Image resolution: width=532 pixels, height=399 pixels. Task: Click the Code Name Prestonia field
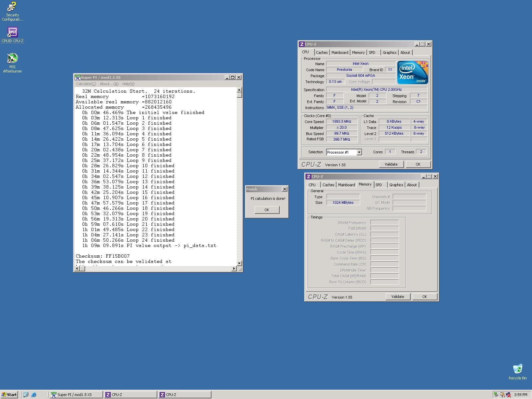pyautogui.click(x=344, y=69)
